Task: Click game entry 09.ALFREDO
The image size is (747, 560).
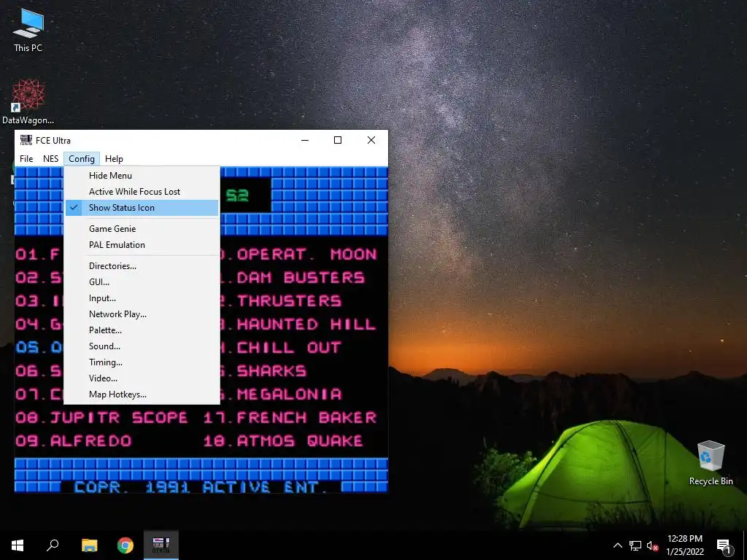Action: tap(74, 441)
